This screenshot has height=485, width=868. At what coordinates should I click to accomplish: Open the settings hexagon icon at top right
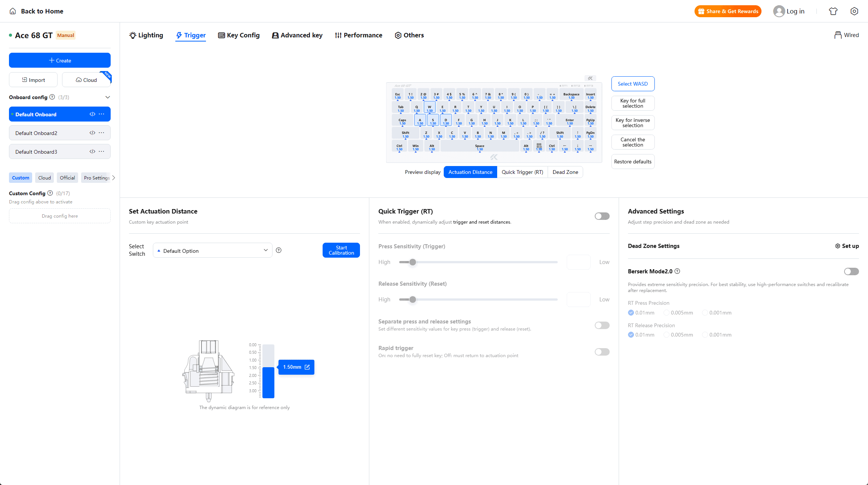pyautogui.click(x=854, y=11)
